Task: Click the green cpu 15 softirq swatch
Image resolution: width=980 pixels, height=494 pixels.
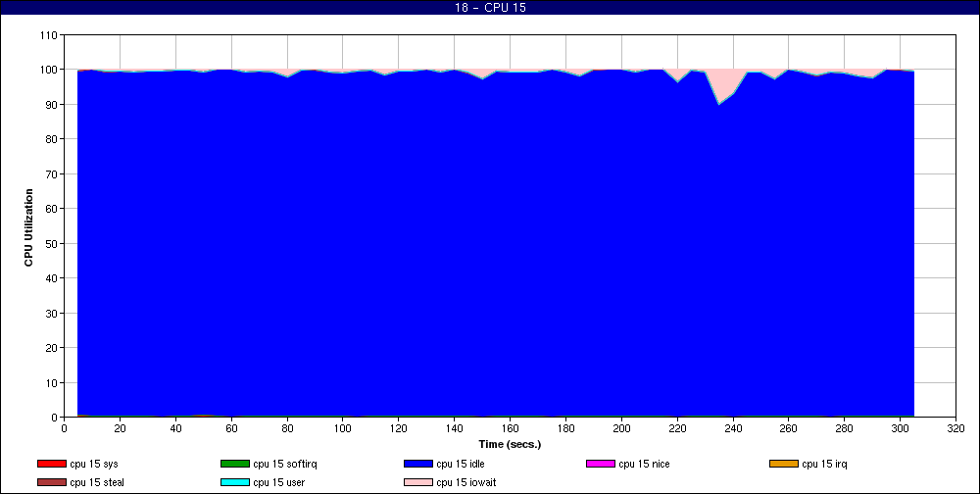Action: (235, 464)
